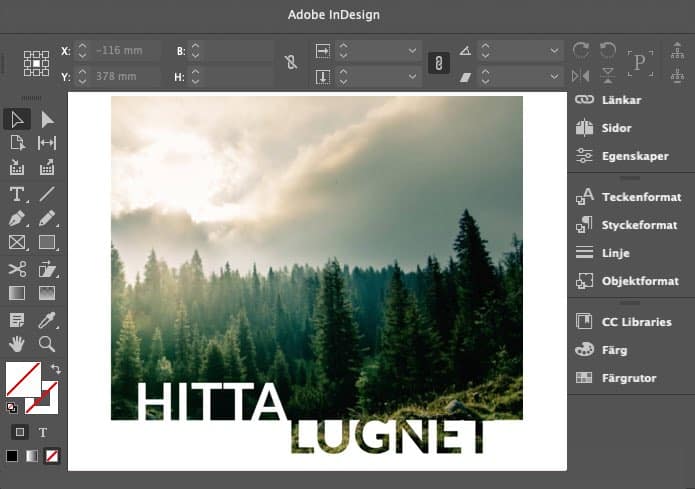695x489 pixels.
Task: Select the Gradient Feather tool
Action: coord(47,293)
